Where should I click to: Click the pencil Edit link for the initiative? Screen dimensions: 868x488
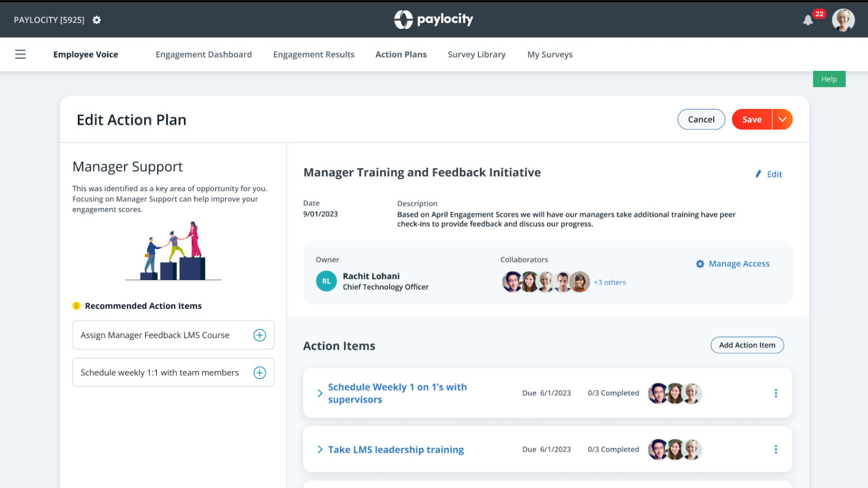pos(769,175)
